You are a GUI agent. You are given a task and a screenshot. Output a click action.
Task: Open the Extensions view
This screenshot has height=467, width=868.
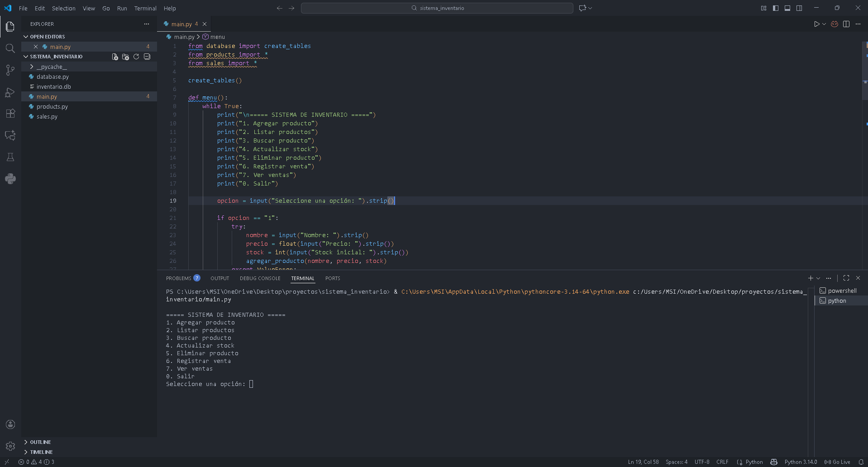[10, 114]
